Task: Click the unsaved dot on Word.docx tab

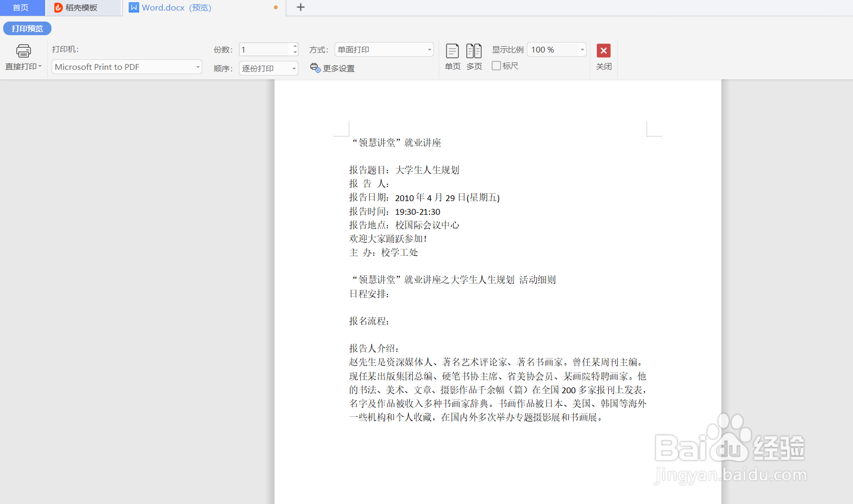Action: [x=276, y=7]
